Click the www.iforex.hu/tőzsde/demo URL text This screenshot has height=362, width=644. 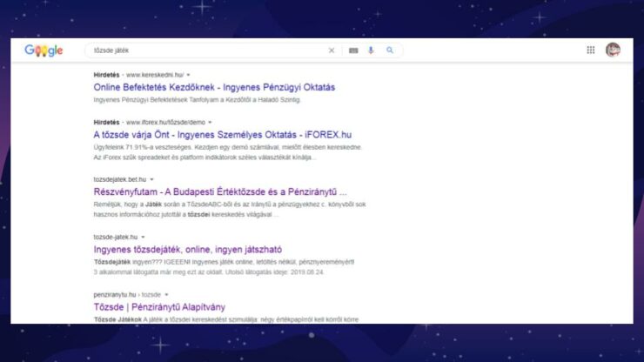point(165,123)
